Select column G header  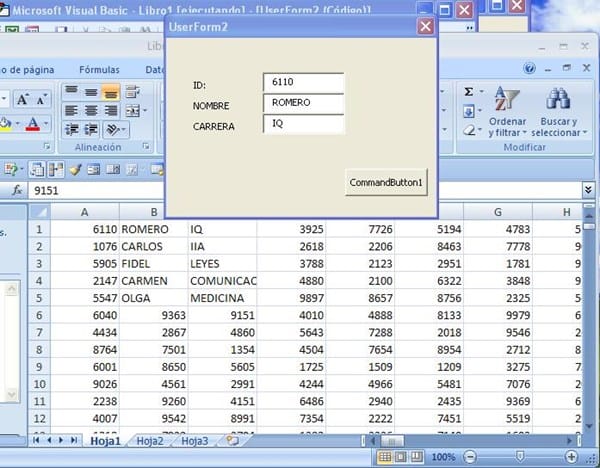(497, 212)
